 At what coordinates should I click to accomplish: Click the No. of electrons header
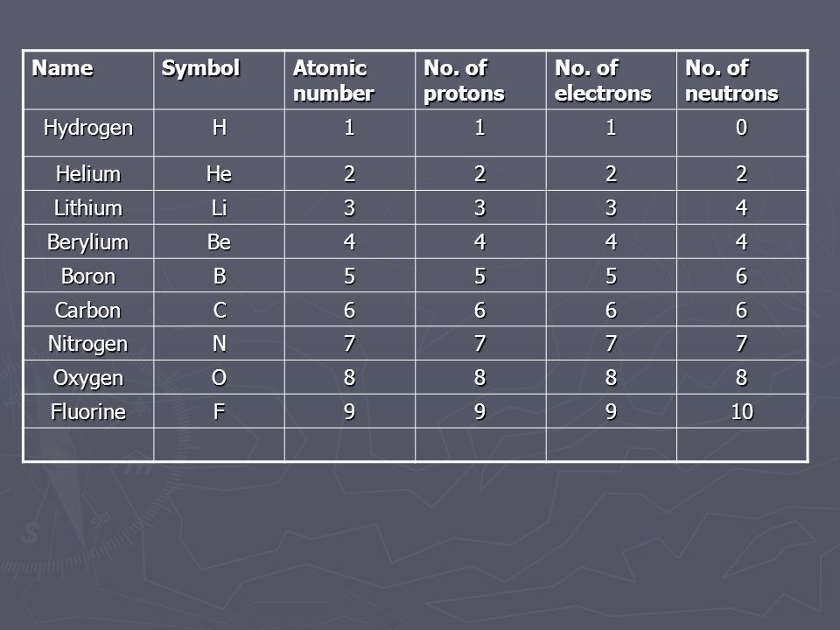(x=612, y=80)
